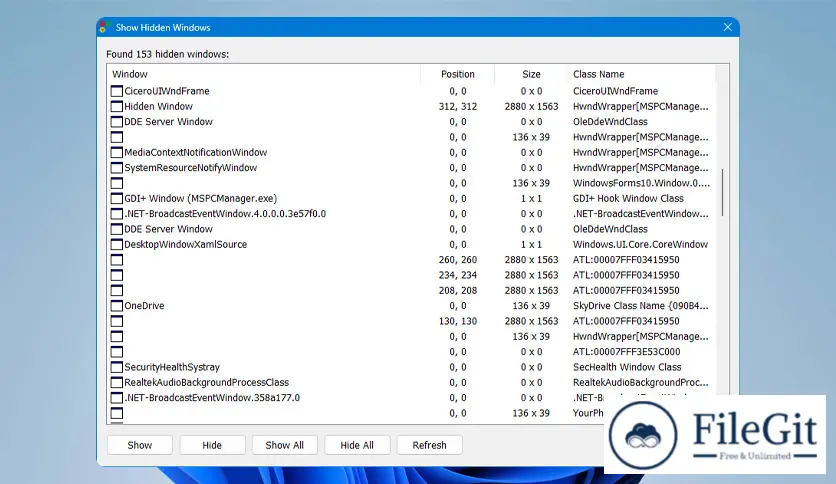Sort by the Class Name column header
The image size is (836, 484).
click(641, 74)
